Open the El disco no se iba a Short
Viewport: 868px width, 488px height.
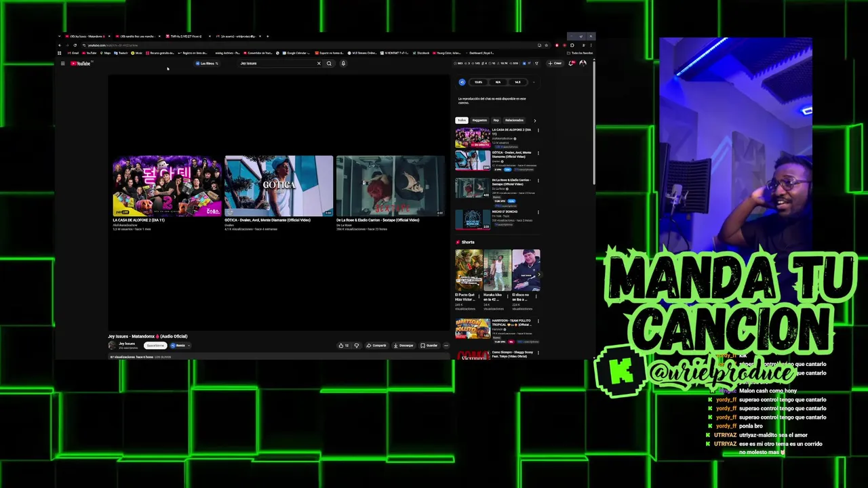[526, 270]
